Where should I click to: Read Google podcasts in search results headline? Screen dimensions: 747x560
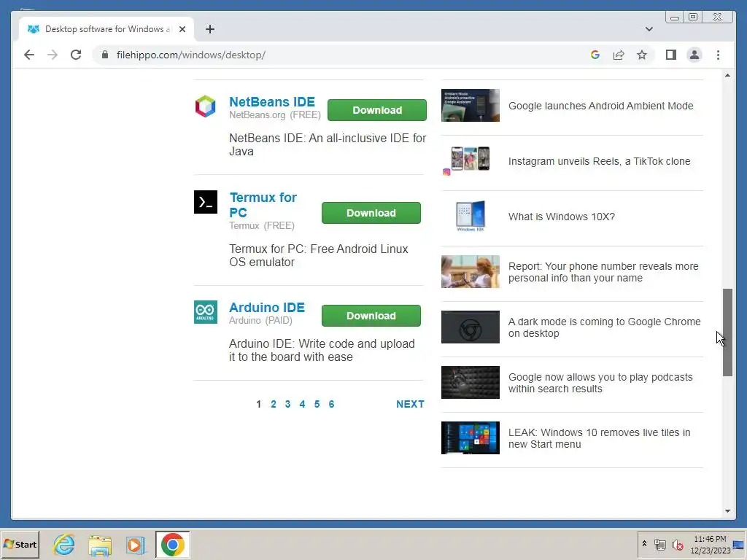tap(600, 383)
